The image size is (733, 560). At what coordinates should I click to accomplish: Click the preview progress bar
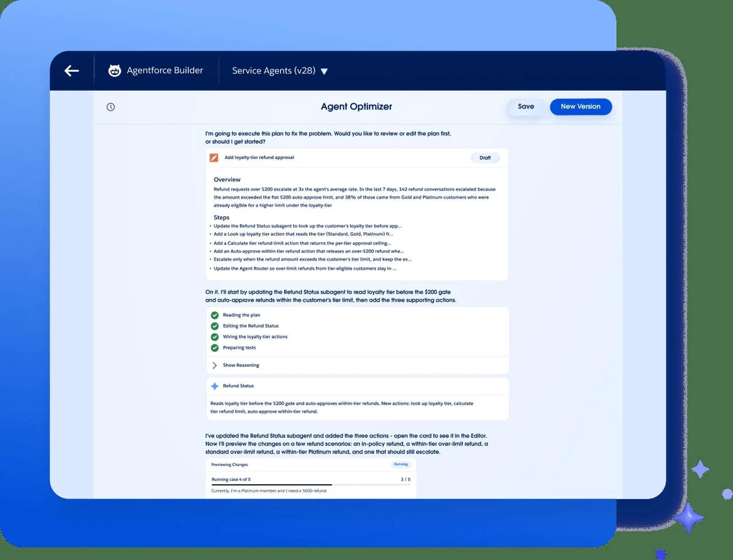click(x=311, y=484)
